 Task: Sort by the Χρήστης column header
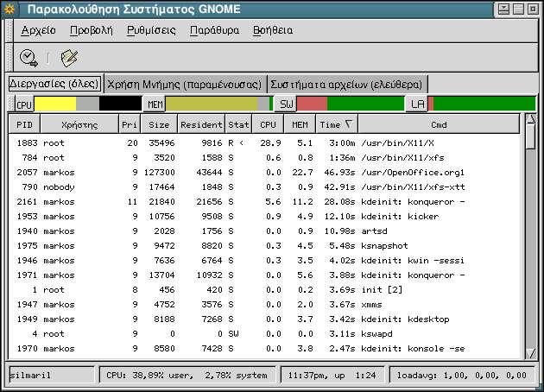pos(79,124)
